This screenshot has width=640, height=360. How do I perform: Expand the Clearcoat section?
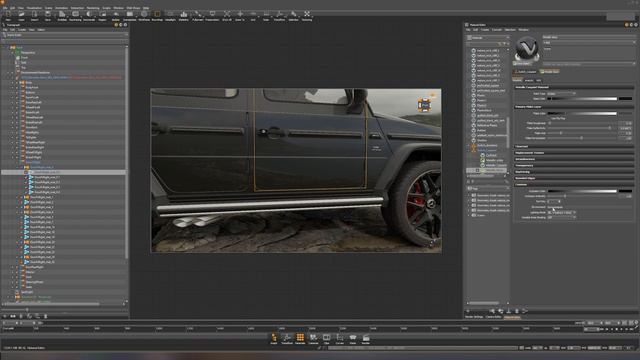click(x=573, y=146)
